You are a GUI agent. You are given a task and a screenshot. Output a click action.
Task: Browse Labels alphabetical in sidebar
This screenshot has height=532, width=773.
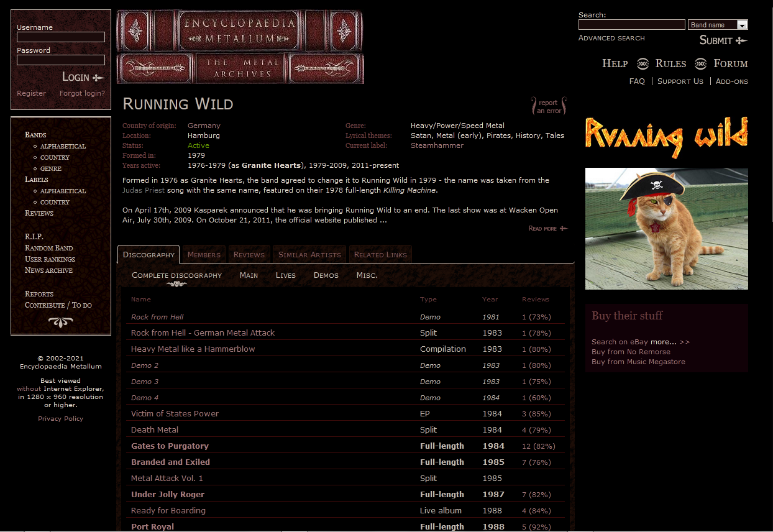63,191
